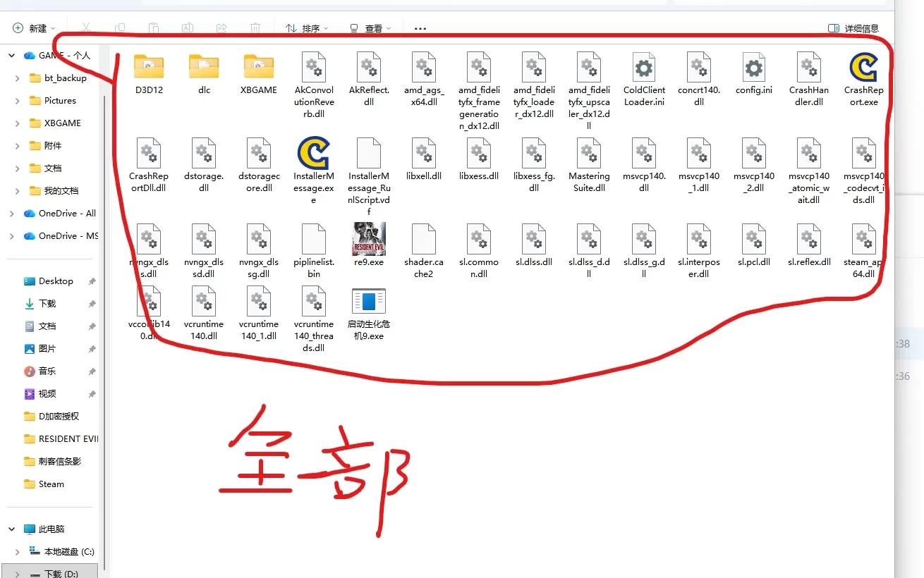Go to Steam folder in sidebar
This screenshot has height=578, width=924.
pos(51,484)
